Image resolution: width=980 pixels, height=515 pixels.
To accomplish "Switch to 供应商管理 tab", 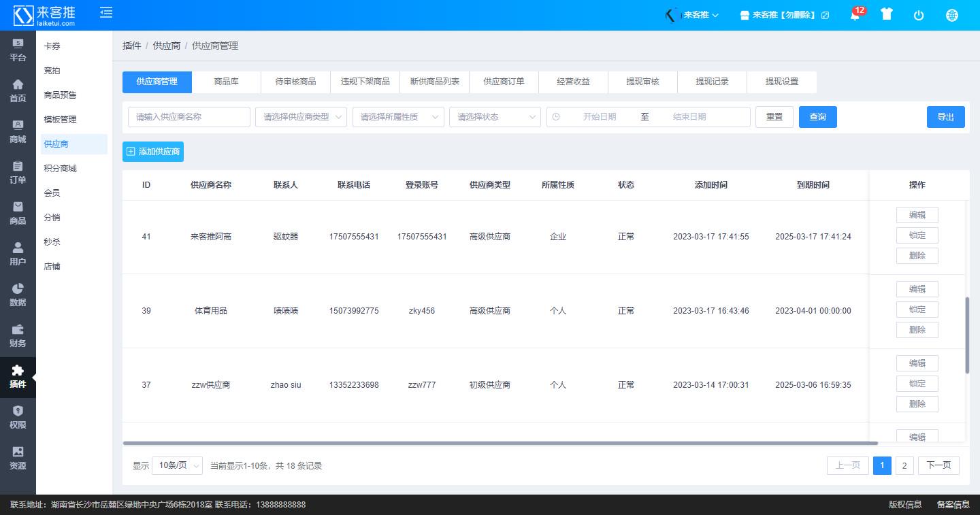I will pos(157,82).
